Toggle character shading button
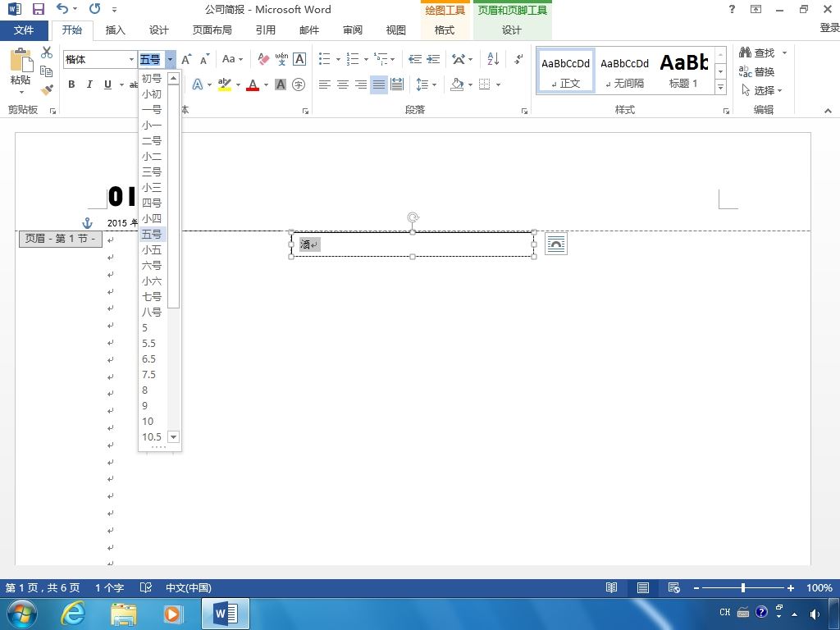 pyautogui.click(x=281, y=84)
